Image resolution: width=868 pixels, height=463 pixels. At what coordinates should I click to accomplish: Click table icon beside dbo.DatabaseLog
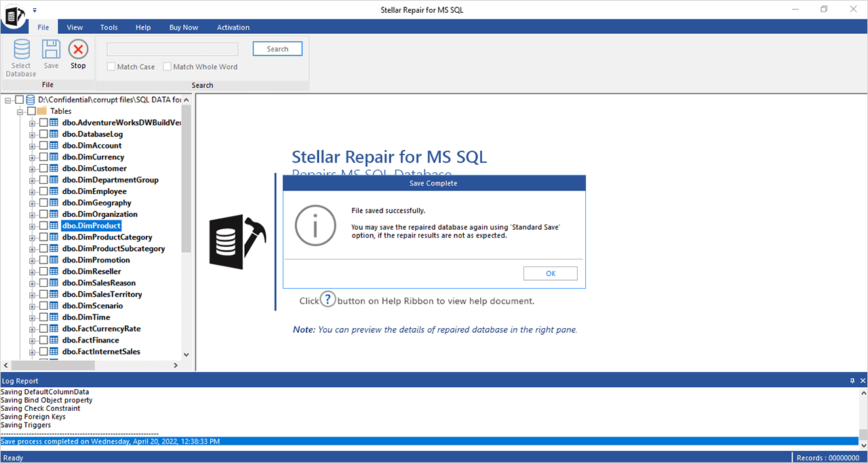54,134
